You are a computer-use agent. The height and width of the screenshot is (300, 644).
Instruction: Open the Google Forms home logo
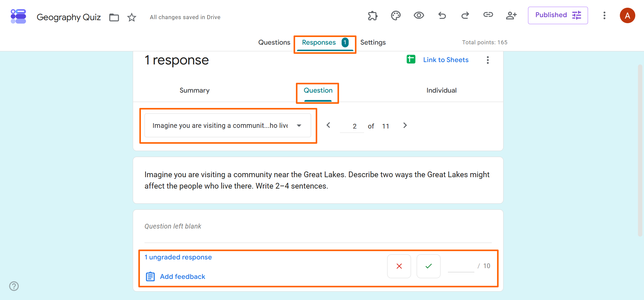click(x=18, y=16)
